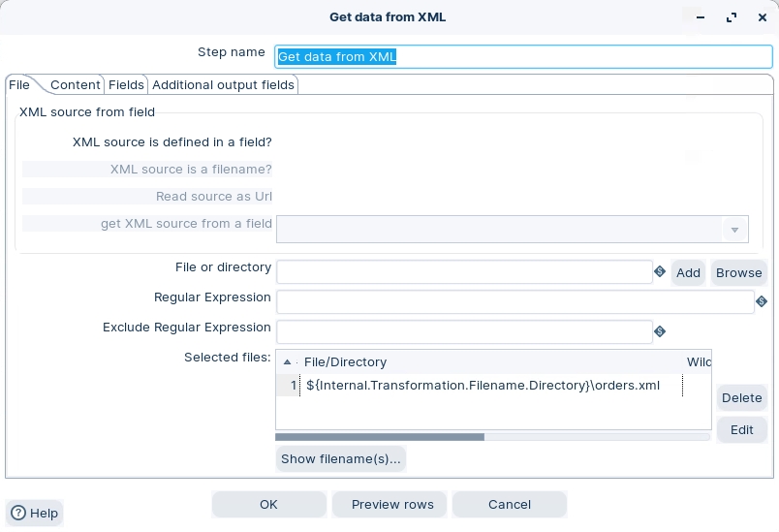
Task: Focus the Regular Expression input box
Action: coord(514,302)
